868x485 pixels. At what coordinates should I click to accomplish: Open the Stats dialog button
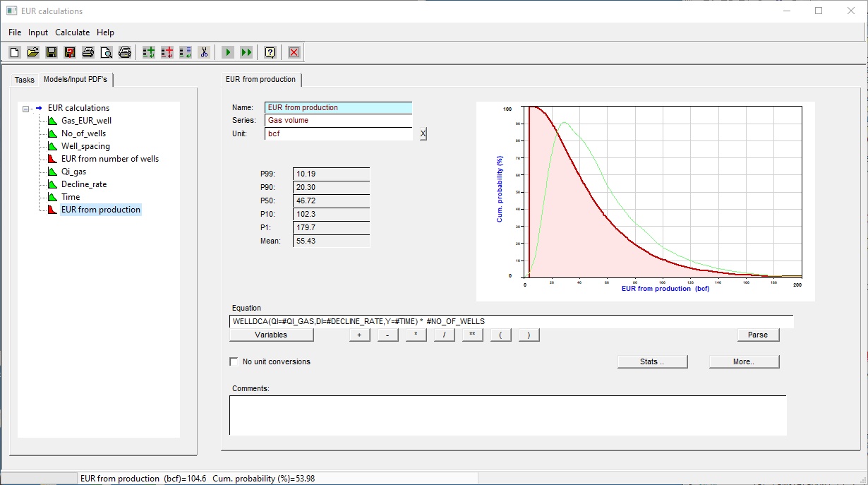point(653,361)
